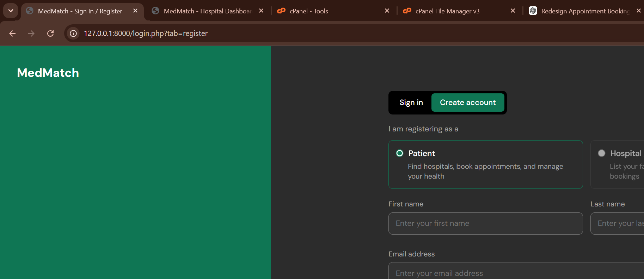The width and height of the screenshot is (644, 279).
Task: Click the Email address input field
Action: point(516,271)
